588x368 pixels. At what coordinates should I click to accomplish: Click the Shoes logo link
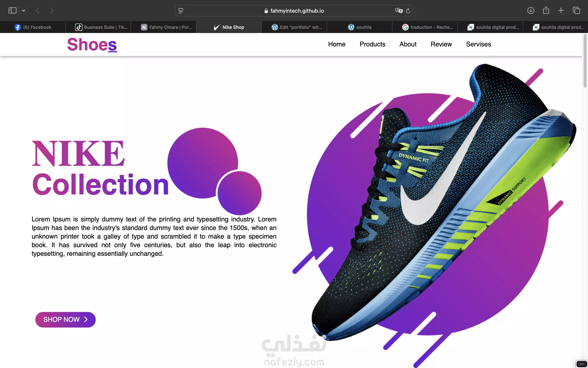coord(92,44)
